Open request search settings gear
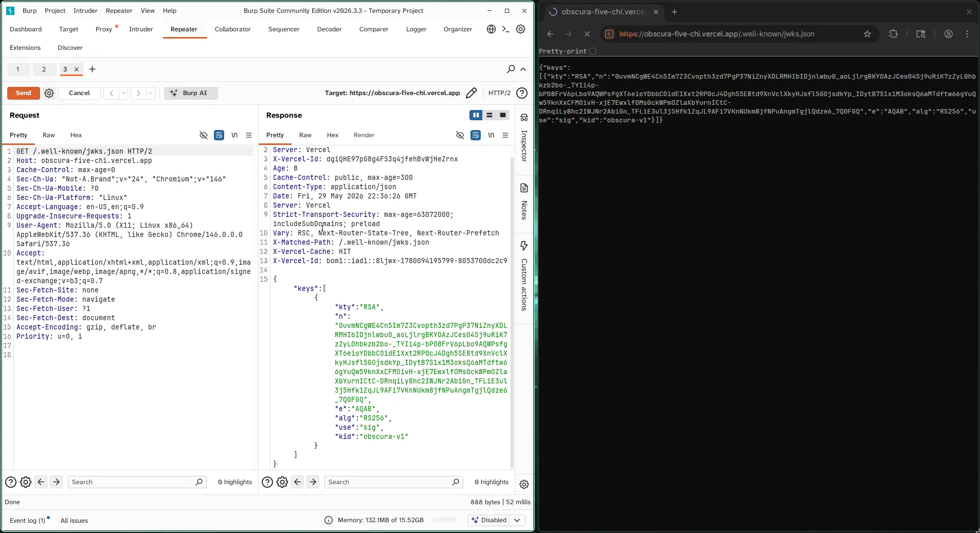The height and width of the screenshot is (533, 980). (x=26, y=482)
